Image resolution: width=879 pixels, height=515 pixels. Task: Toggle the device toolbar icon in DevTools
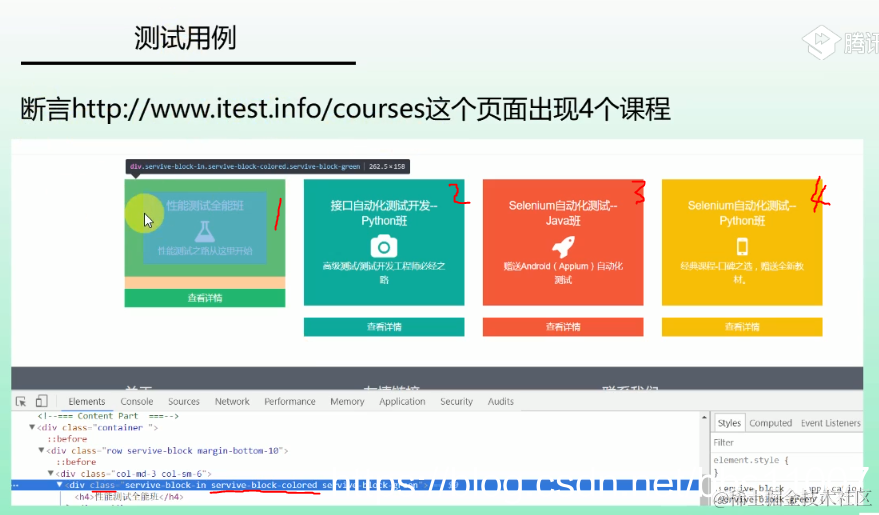click(x=41, y=401)
